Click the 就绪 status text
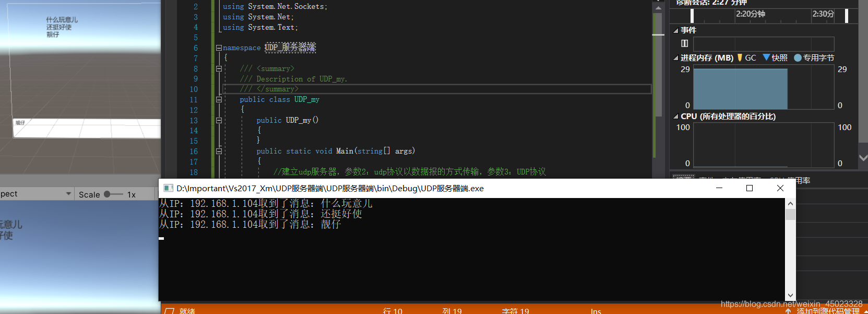 point(187,311)
